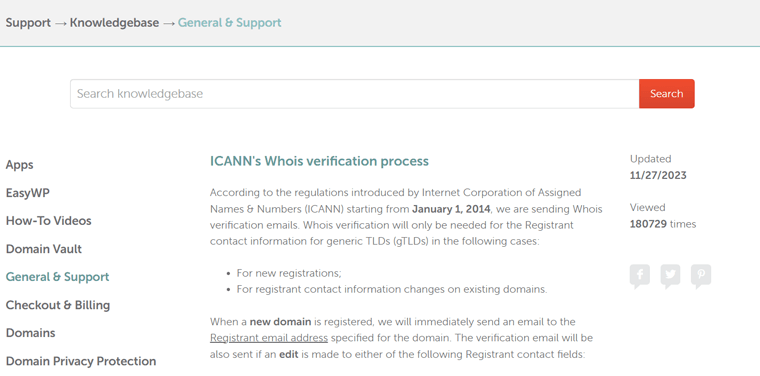This screenshot has width=760, height=376.
Task: Select Domain Privacy Protection sidebar category
Action: [x=81, y=361]
